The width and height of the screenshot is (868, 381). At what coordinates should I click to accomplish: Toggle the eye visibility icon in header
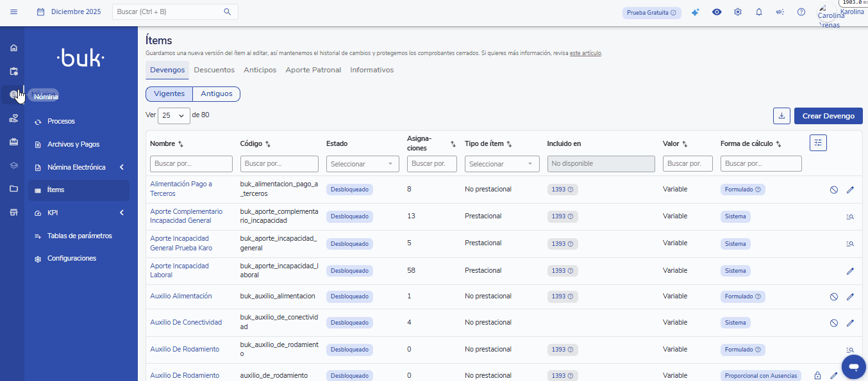717,12
